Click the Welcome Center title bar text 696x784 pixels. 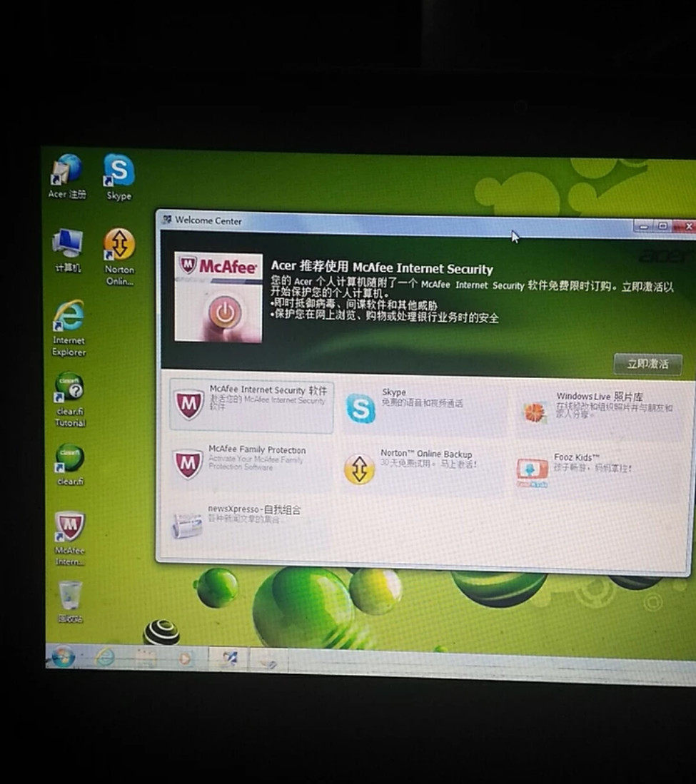[208, 220]
